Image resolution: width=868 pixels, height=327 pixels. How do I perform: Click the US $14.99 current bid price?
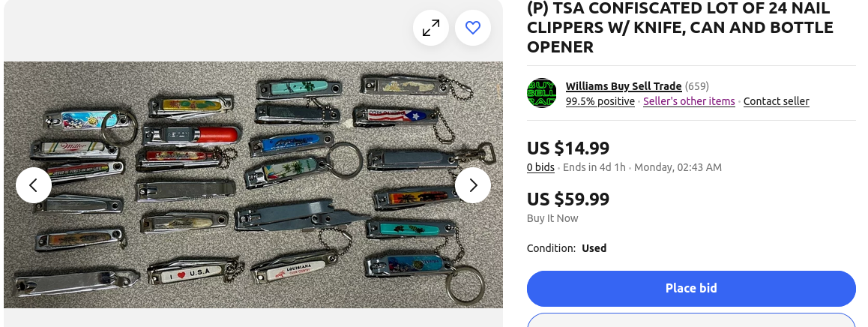tap(568, 148)
